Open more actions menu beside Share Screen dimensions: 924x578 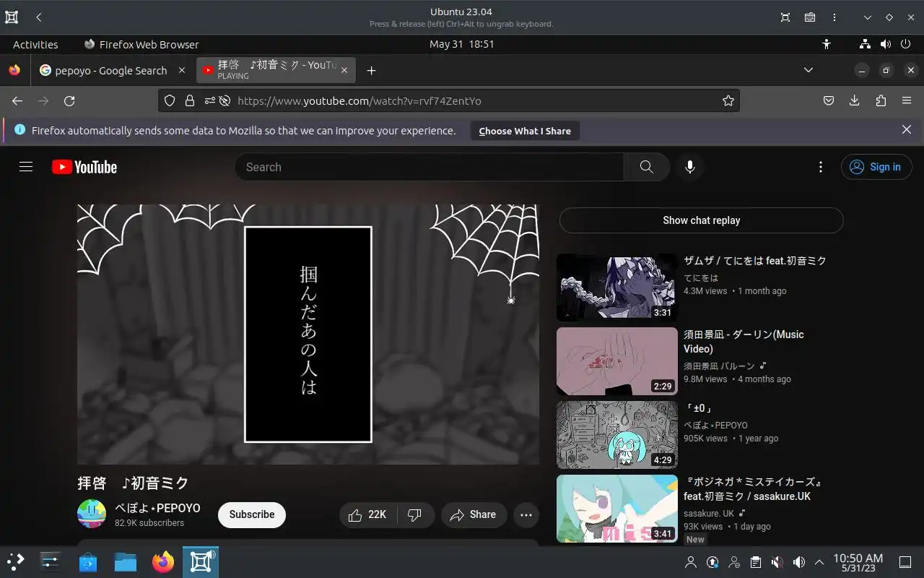(526, 515)
